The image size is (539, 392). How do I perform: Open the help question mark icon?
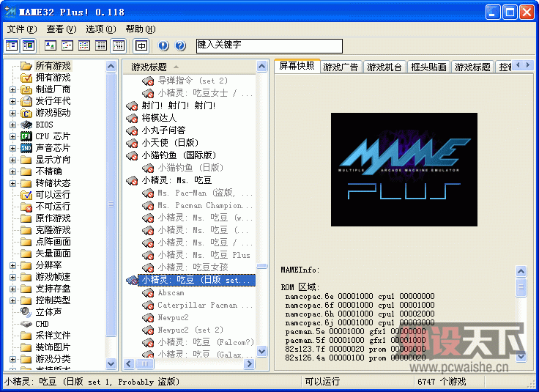coord(180,45)
